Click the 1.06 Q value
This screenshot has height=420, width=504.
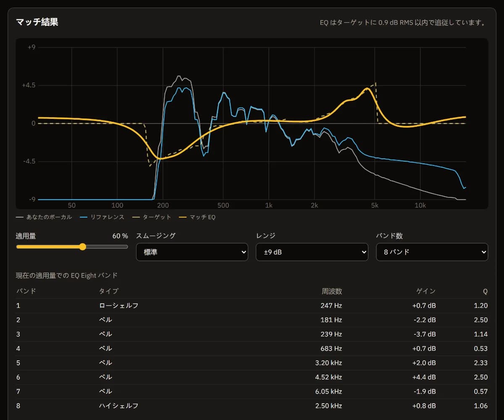[481, 405]
